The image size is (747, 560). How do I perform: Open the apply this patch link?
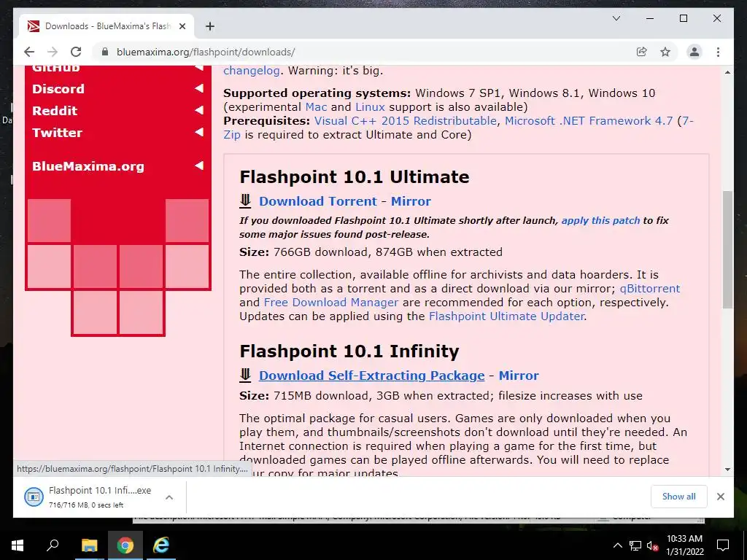[x=601, y=220]
